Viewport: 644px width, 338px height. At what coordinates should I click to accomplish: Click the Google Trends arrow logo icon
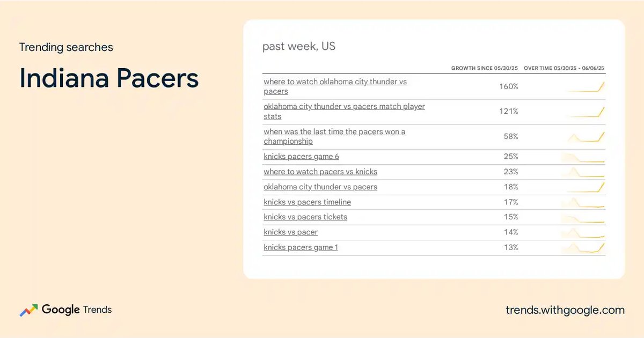pos(28,310)
